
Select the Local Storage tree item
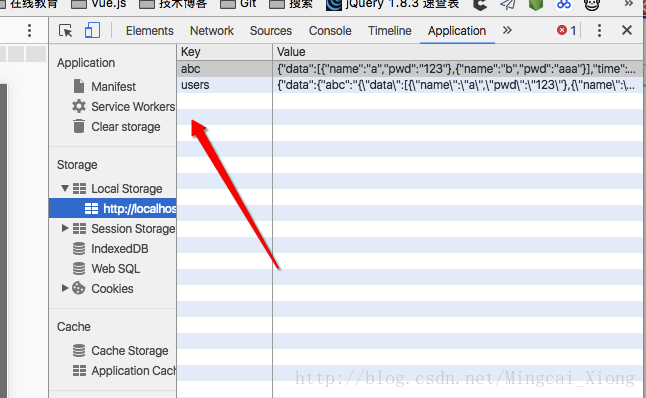pos(126,189)
